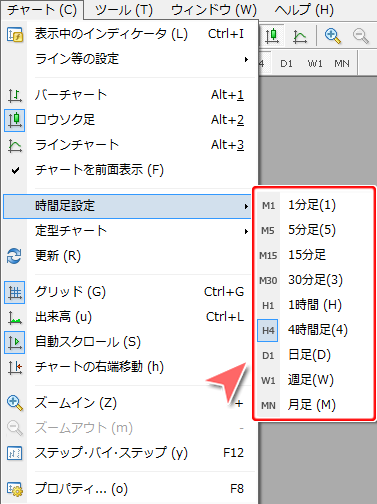377x504 pixels.
Task: Click the H1 timeframe icon
Action: click(268, 306)
